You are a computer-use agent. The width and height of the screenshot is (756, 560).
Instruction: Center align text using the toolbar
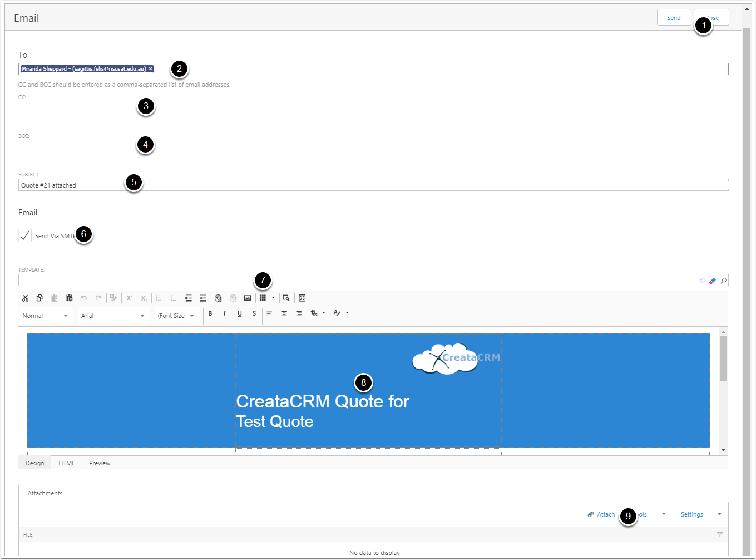tap(284, 313)
